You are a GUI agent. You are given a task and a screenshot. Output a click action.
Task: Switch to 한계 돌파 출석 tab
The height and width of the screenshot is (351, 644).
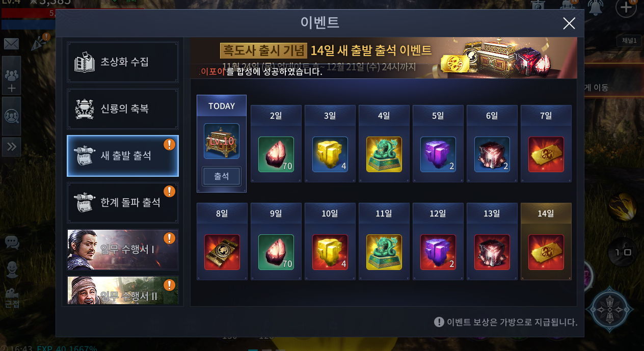(x=123, y=203)
